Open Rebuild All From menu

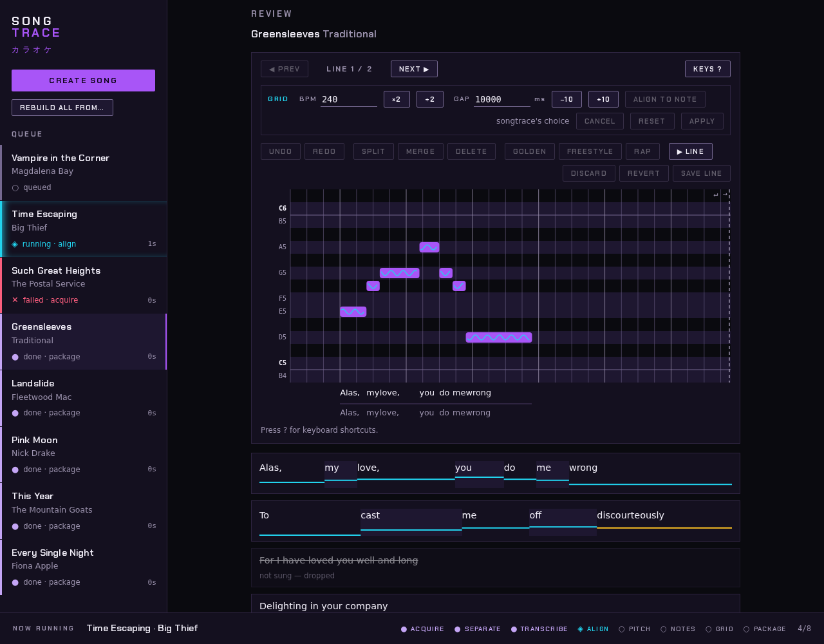coord(62,108)
